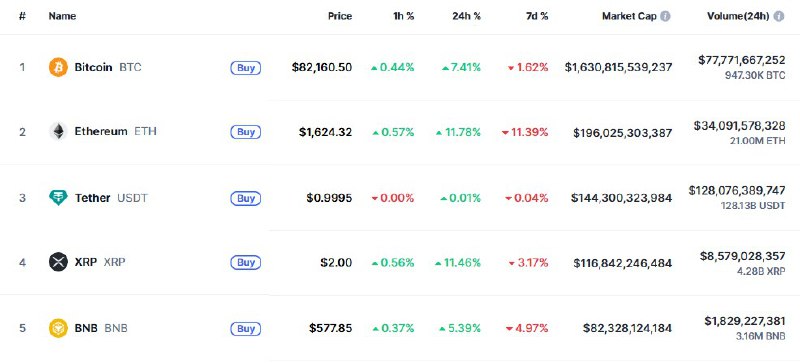
Task: Click the Buy button for Ethereum
Action: coord(246,132)
